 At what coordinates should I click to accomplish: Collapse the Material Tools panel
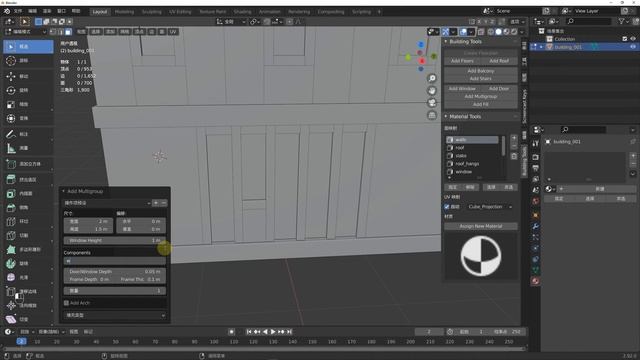pyautogui.click(x=446, y=116)
